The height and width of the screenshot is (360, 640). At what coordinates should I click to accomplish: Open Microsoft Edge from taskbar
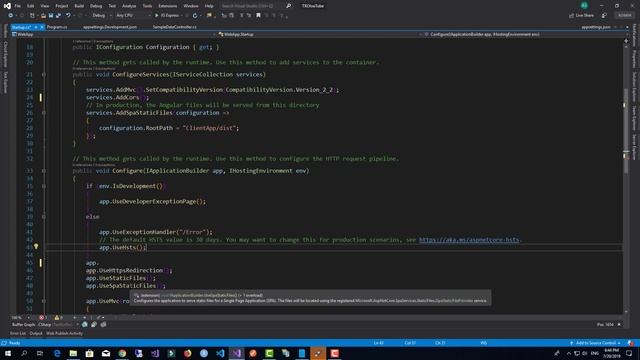point(57,353)
